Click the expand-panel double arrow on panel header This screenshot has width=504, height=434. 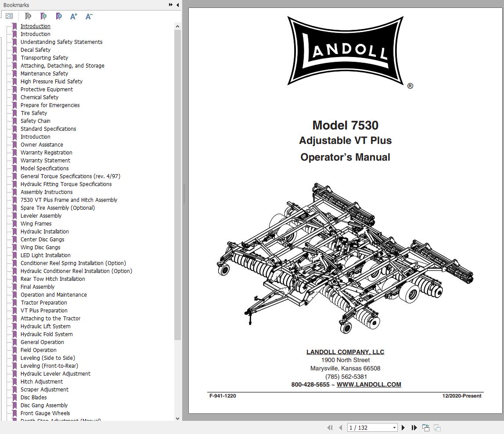pyautogui.click(x=170, y=5)
